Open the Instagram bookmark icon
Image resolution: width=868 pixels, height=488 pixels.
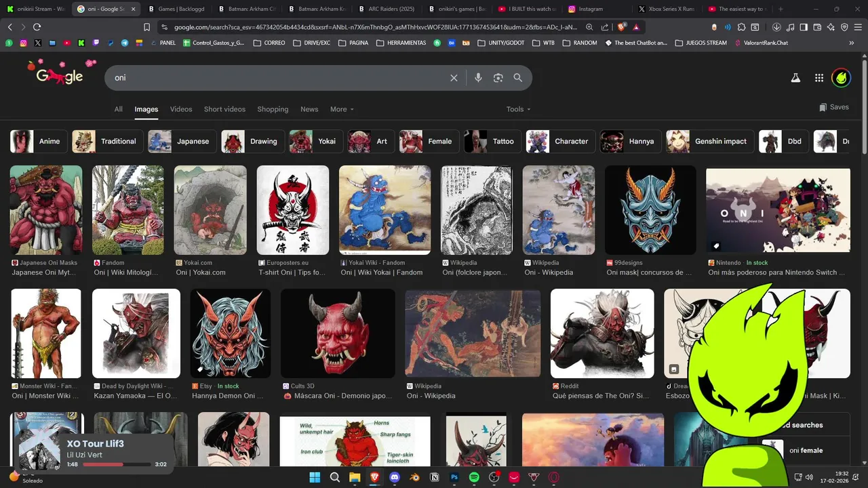(x=24, y=43)
